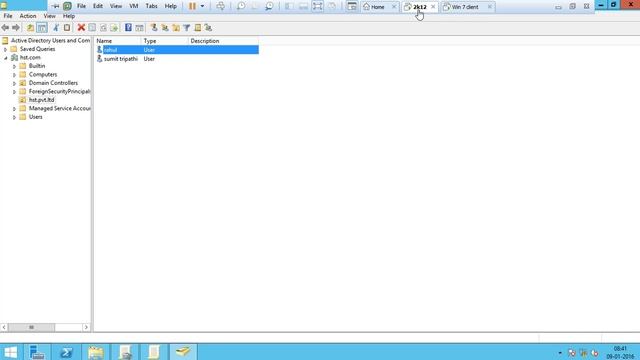Viewport: 640px width, 360px height.
Task: Expand the Builtin container
Action: pyautogui.click(x=14, y=66)
